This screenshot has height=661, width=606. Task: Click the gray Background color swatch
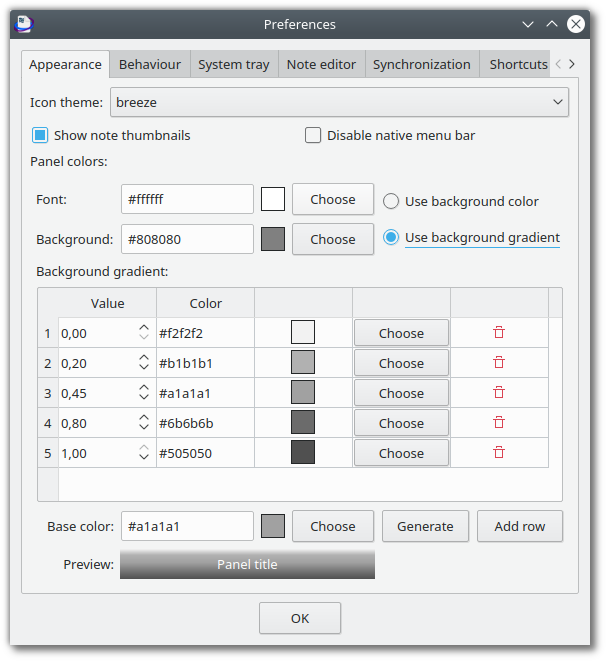[273, 239]
